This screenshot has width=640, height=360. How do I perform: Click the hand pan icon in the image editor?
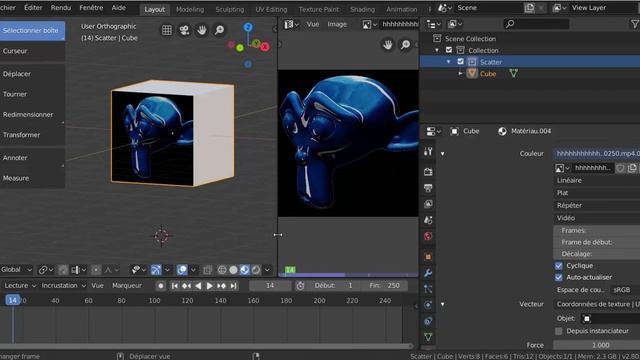pyautogui.click(x=387, y=44)
